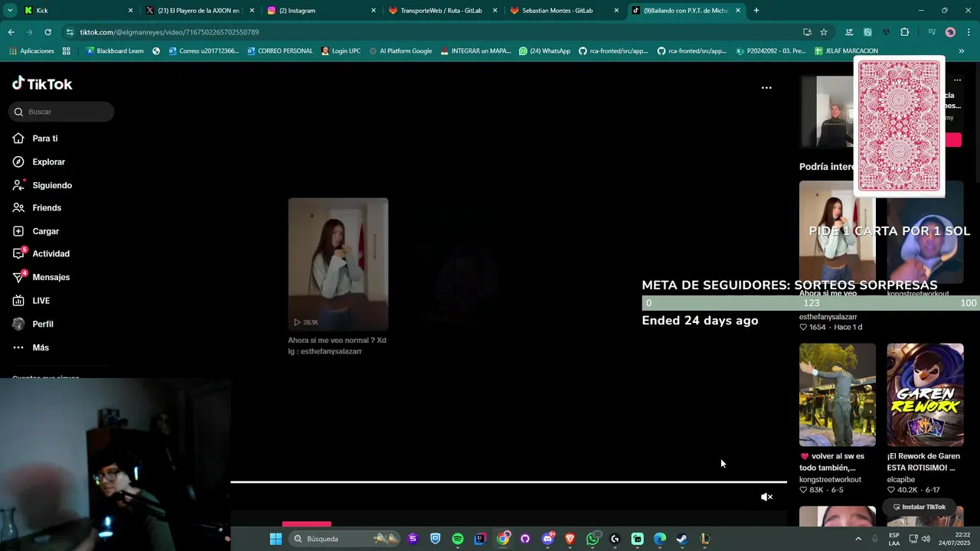Click the elcapibe username link
This screenshot has width=980, height=551.
901,480
